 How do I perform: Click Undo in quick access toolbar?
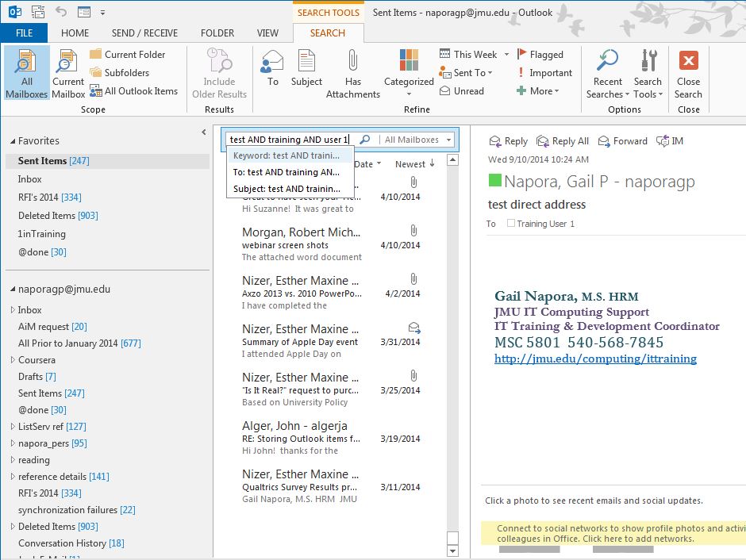point(61,11)
